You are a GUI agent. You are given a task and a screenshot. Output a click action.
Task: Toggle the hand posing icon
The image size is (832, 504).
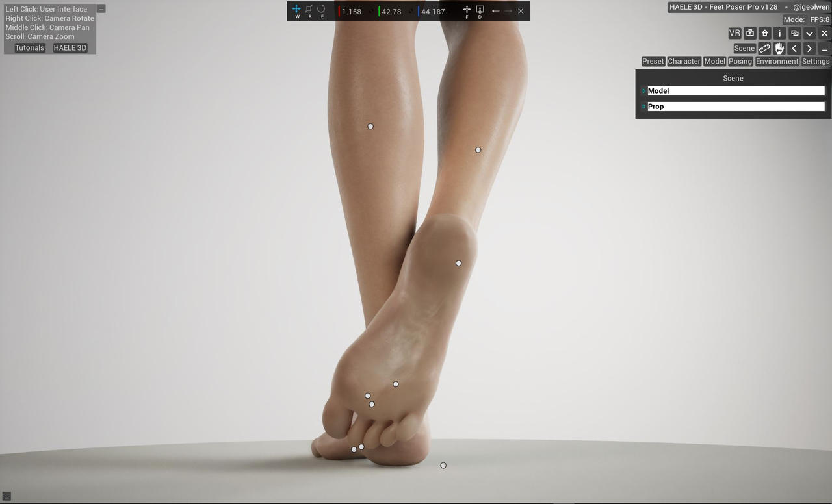[x=779, y=48]
